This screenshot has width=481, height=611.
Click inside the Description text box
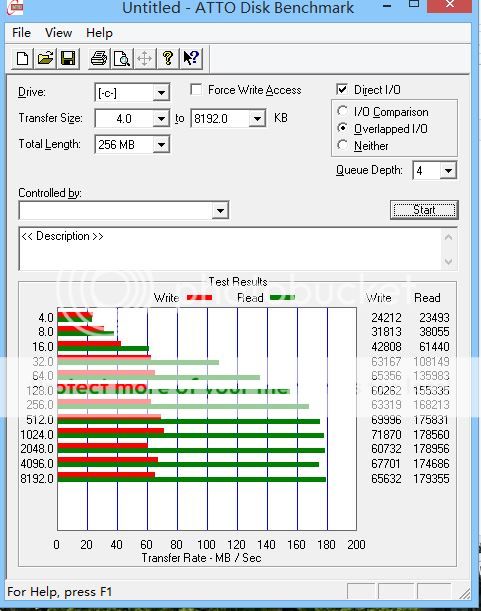coord(230,249)
